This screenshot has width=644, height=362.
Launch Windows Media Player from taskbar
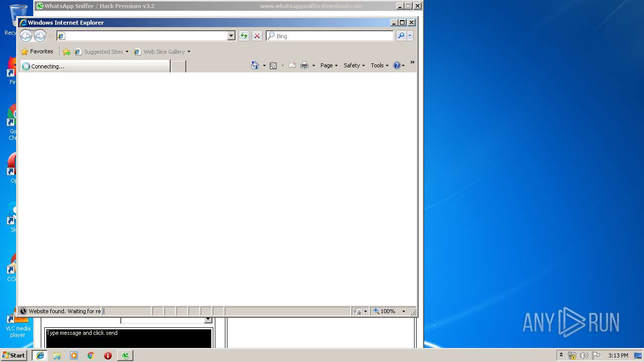click(74, 355)
